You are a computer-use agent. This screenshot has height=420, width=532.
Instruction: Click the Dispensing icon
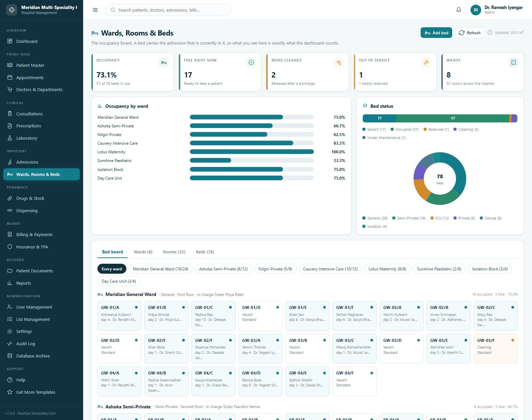[x=10, y=210]
